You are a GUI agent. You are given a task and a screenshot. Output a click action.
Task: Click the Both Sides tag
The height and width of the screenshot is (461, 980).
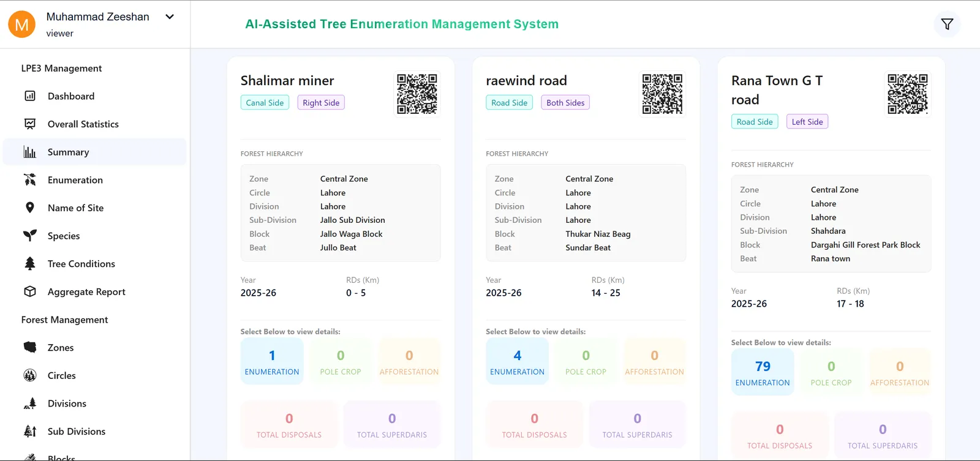(x=565, y=103)
